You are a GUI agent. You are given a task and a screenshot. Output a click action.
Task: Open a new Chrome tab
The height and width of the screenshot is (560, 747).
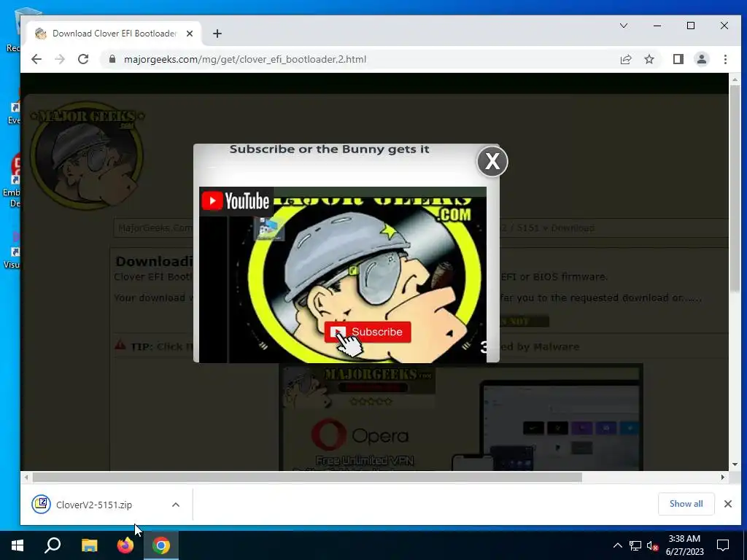coord(217,34)
